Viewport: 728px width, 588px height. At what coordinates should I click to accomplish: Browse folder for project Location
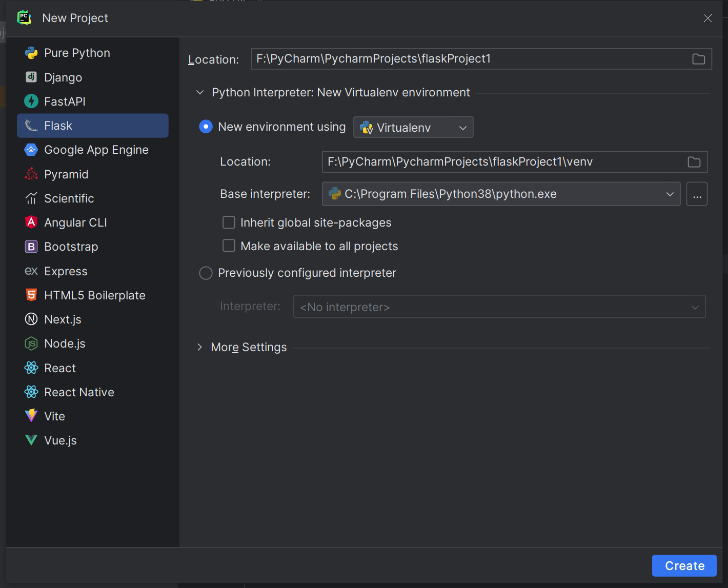coord(698,59)
